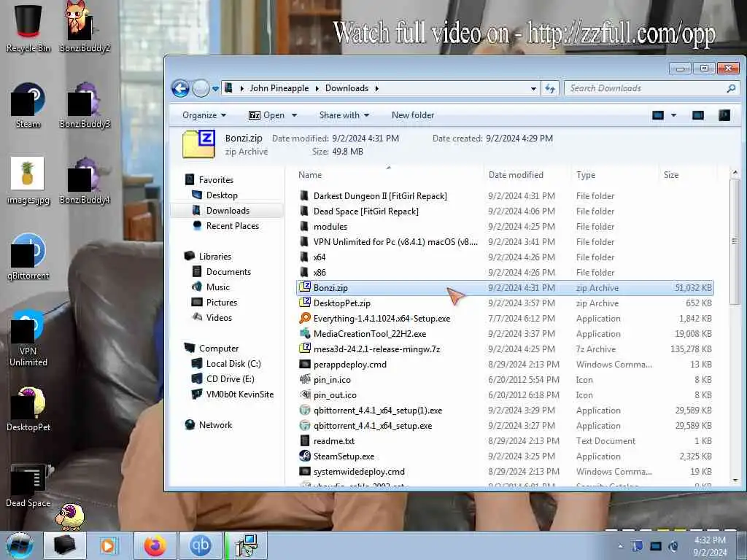Click the scroll down arrow in file list
This screenshot has width=747, height=560.
tap(735, 481)
